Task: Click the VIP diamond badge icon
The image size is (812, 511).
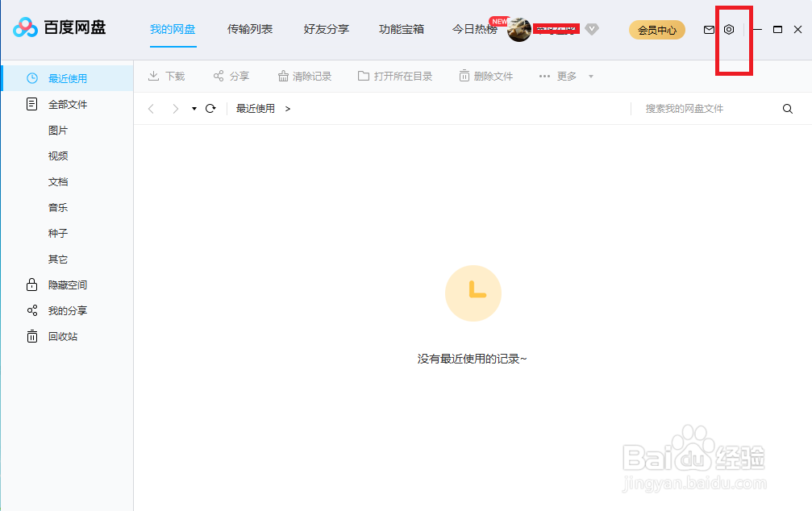Action: point(592,30)
